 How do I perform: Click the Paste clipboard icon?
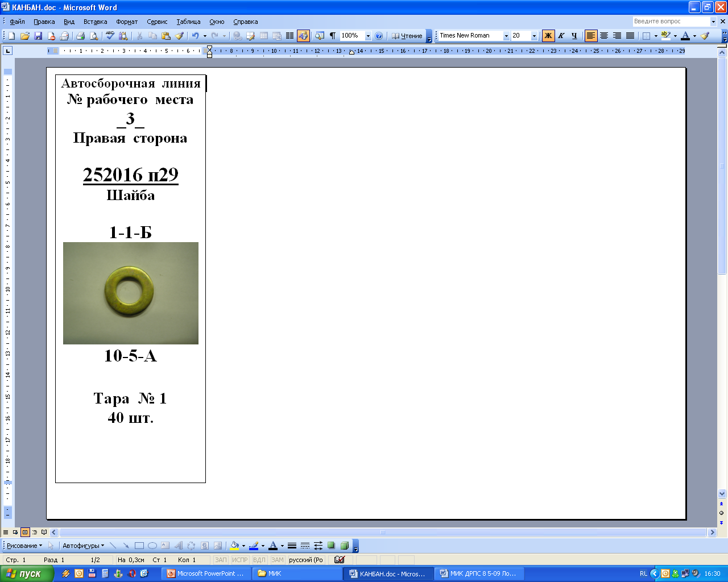166,36
